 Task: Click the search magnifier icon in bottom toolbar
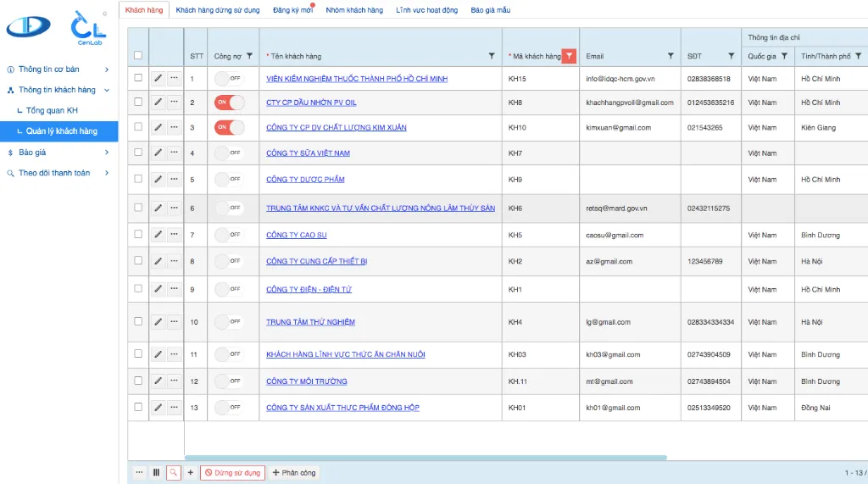coord(173,472)
